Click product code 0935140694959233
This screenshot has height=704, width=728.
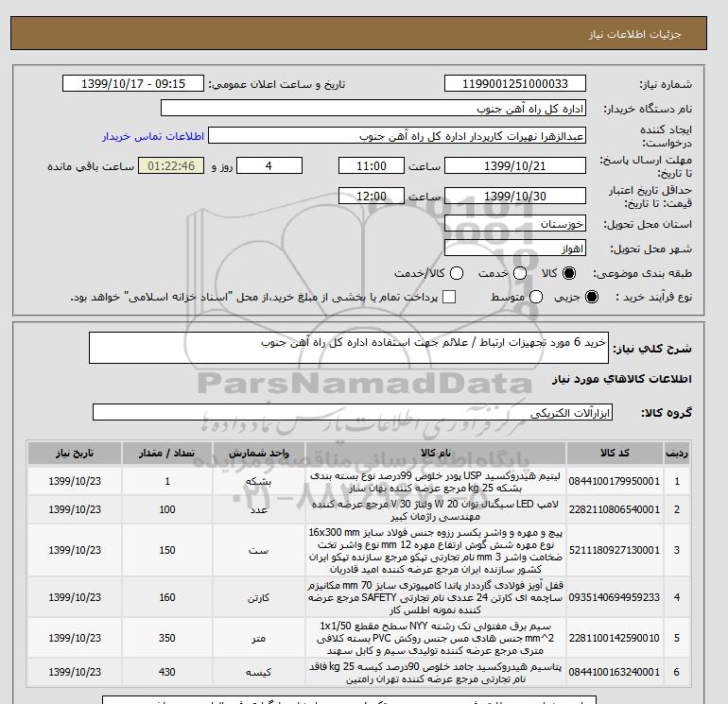pos(615,597)
